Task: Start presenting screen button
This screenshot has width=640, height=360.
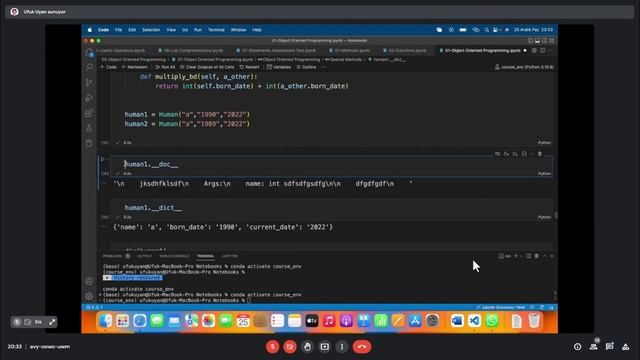Action: [324, 347]
